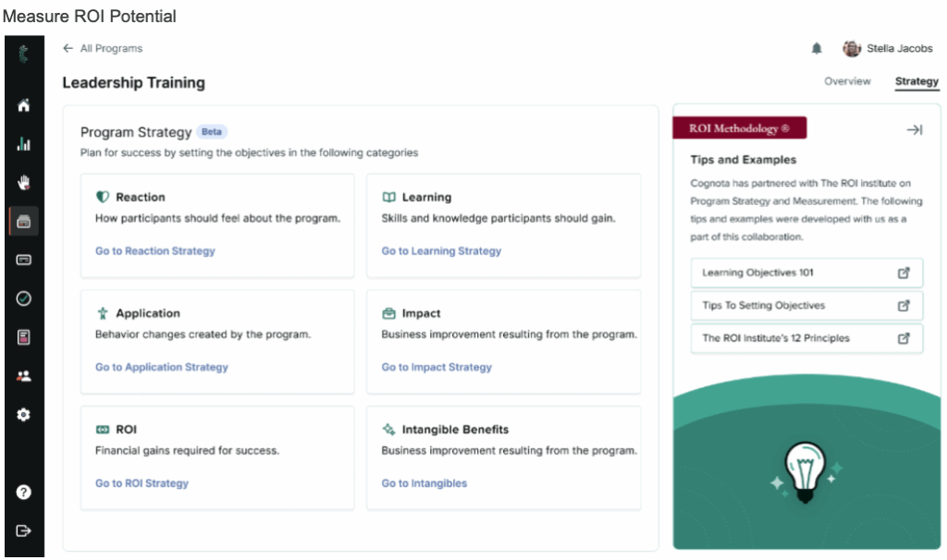Open the bar chart analytics icon
Viewport: 947px width, 560px height.
(24, 144)
